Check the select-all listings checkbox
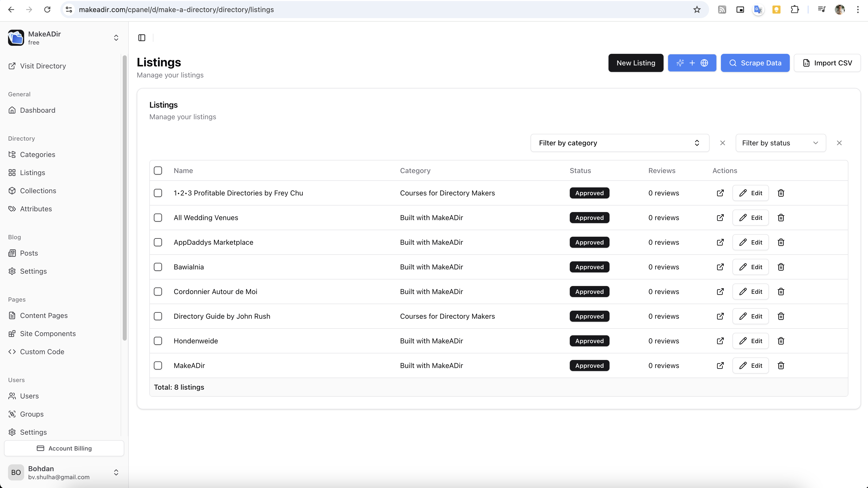This screenshot has width=868, height=488. click(158, 171)
